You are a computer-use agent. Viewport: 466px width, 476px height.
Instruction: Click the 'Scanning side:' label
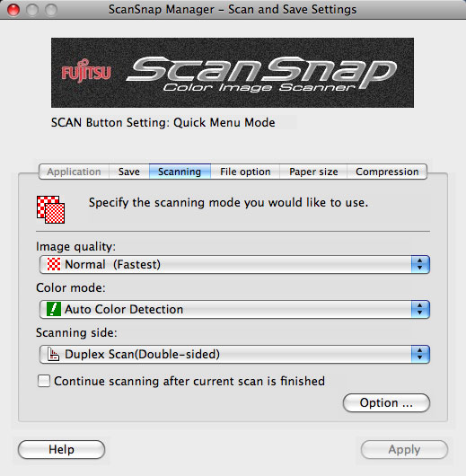coord(76,332)
